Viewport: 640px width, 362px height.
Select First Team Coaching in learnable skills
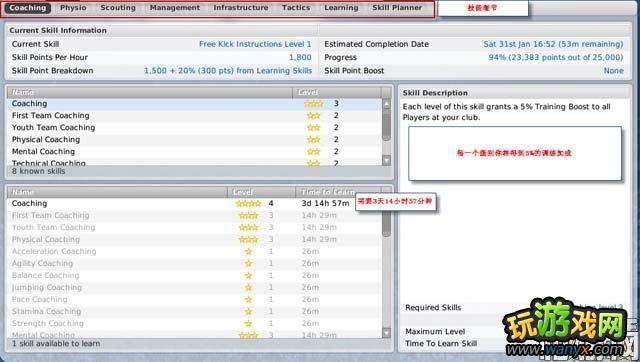coord(195,215)
